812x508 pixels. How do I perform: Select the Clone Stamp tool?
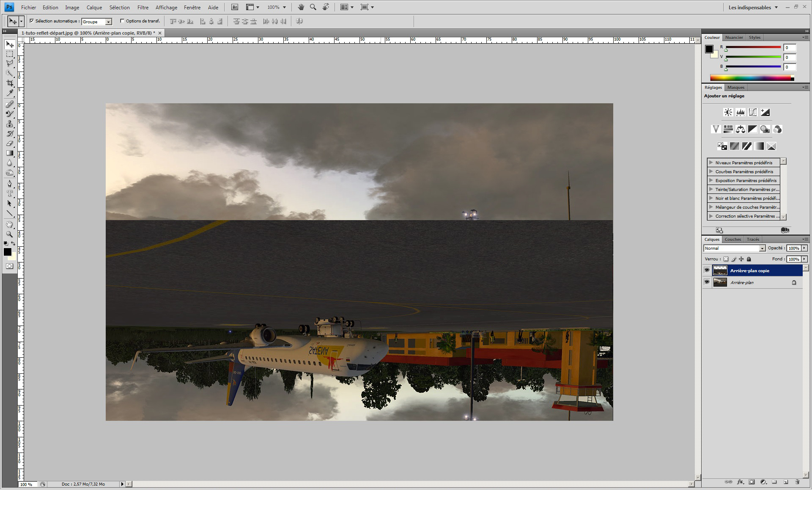coord(9,124)
